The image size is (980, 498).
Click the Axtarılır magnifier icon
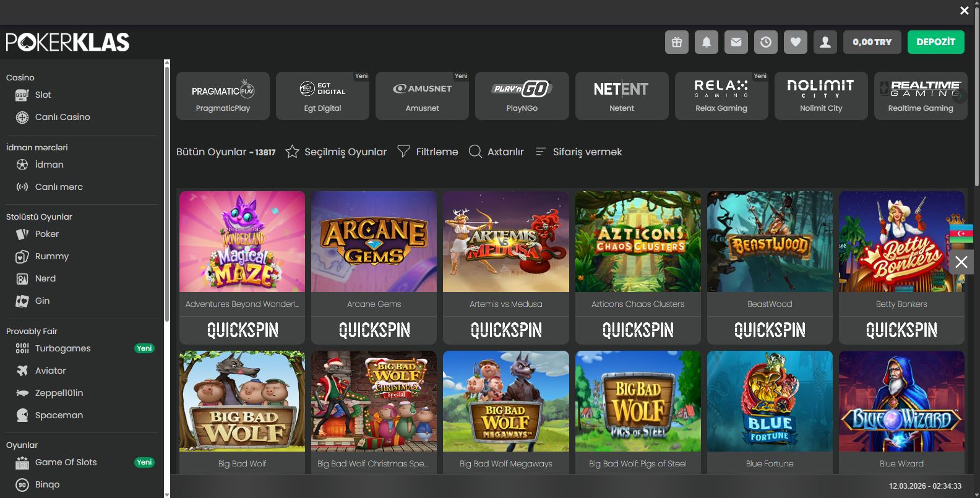pos(475,152)
